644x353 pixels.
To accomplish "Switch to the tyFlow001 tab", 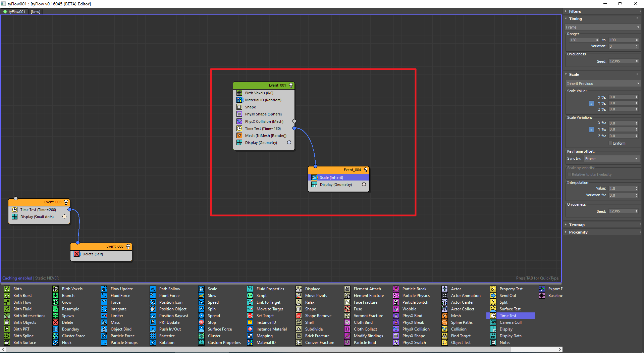I will pyautogui.click(x=14, y=12).
